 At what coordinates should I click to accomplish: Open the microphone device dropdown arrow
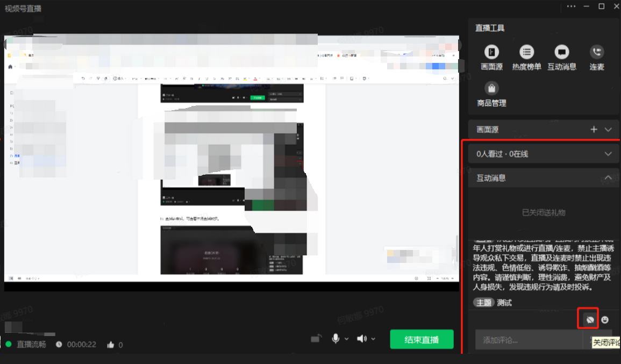tap(347, 339)
